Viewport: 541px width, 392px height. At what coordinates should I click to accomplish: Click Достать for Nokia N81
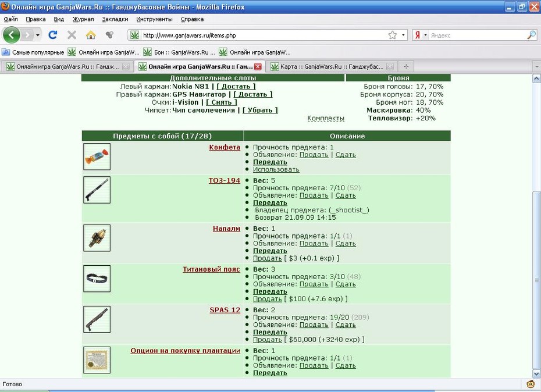236,87
